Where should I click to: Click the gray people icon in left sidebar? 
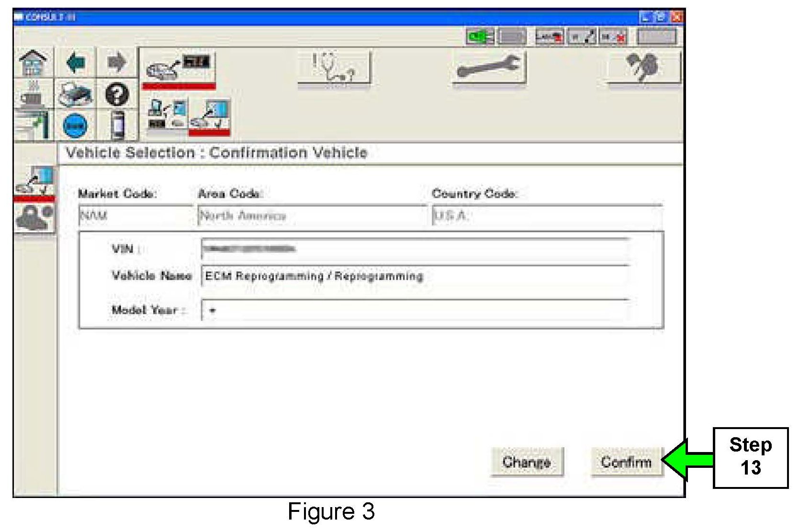(x=34, y=217)
